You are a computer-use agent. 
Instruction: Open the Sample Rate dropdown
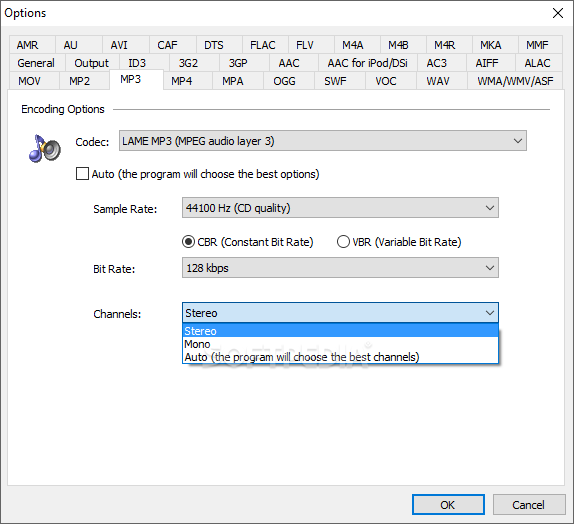point(340,208)
